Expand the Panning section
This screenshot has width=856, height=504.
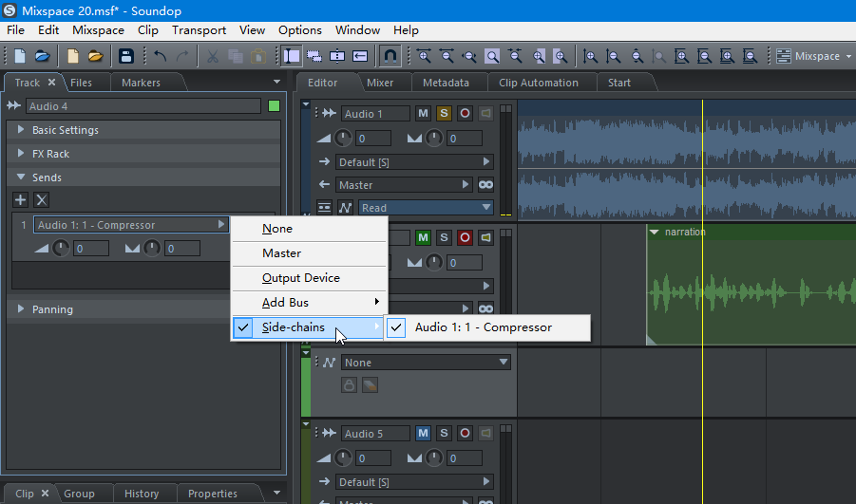coord(52,309)
